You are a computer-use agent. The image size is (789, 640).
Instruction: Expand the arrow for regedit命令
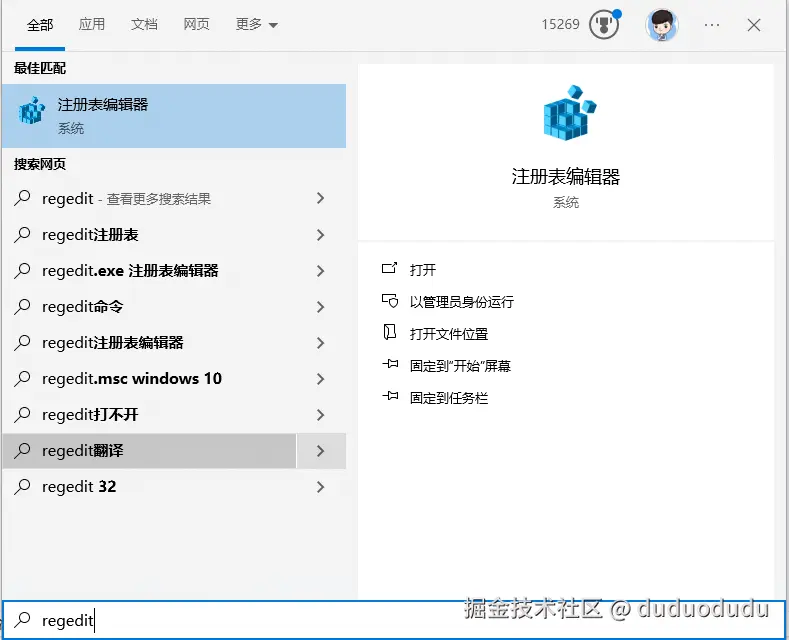[x=321, y=307]
